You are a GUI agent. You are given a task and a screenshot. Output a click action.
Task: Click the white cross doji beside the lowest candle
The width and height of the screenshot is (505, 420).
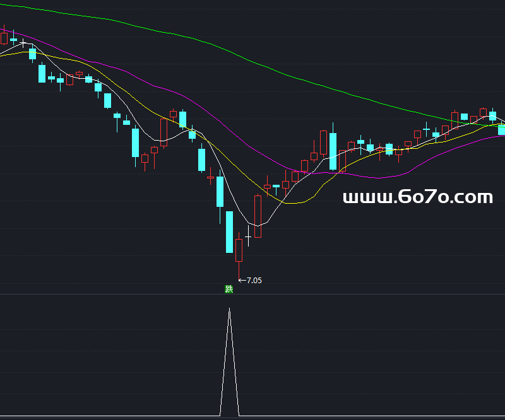248,236
